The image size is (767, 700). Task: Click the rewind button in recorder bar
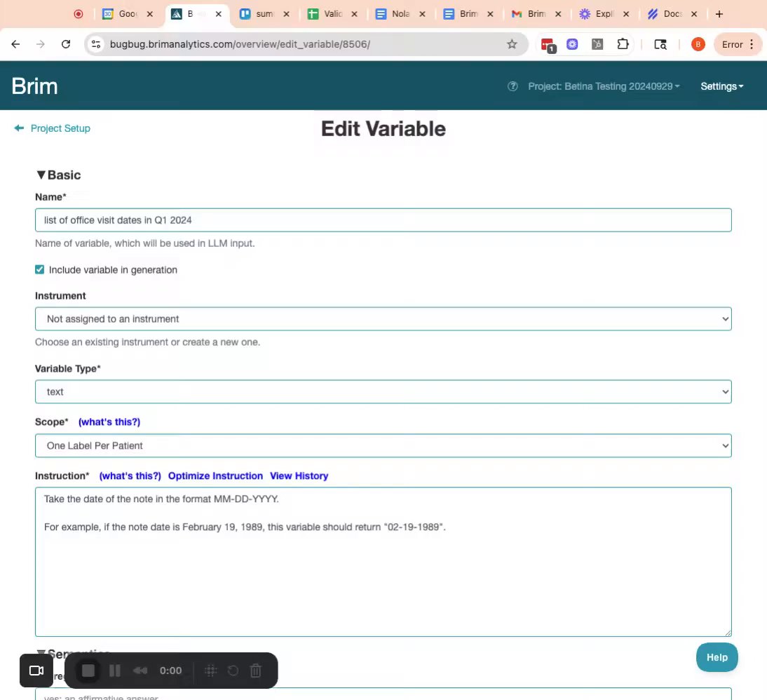(x=140, y=670)
